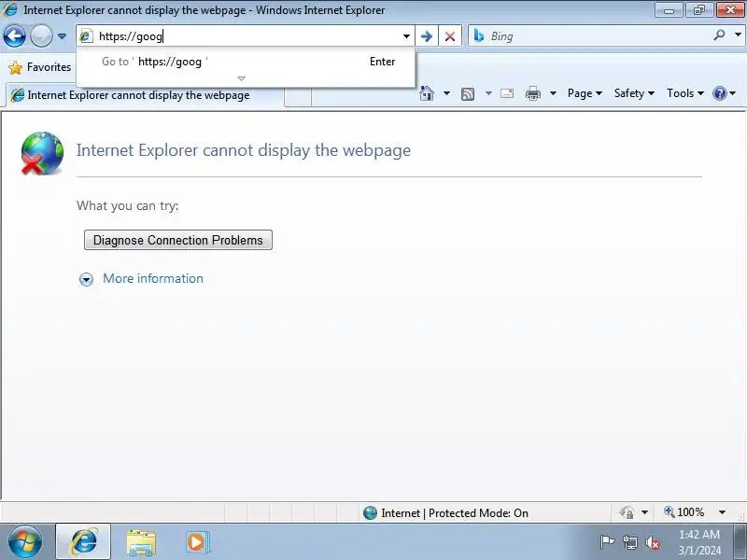Open Windows Explorer from the taskbar
This screenshot has height=560, width=747.
point(141,542)
